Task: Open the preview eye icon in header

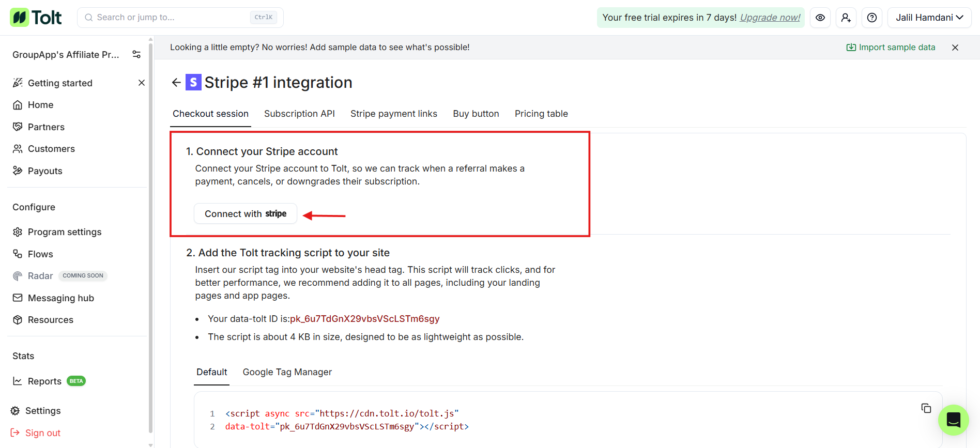Action: (820, 18)
